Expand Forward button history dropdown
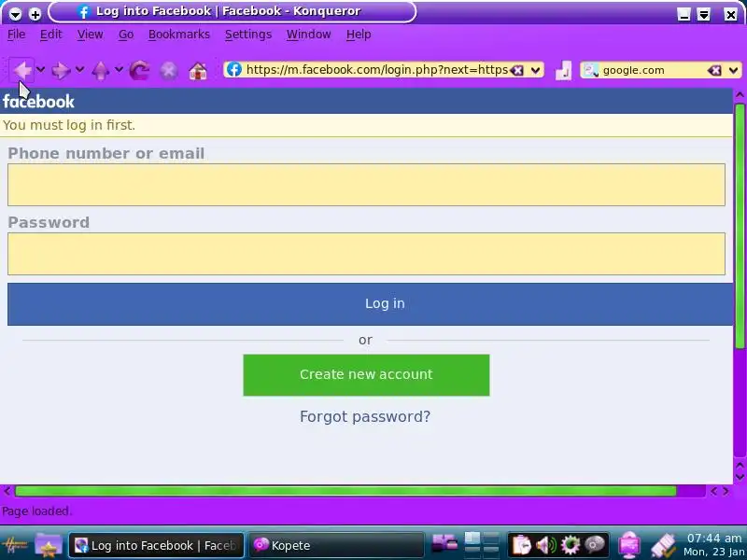Viewport: 747px width, 560px height. click(x=80, y=70)
